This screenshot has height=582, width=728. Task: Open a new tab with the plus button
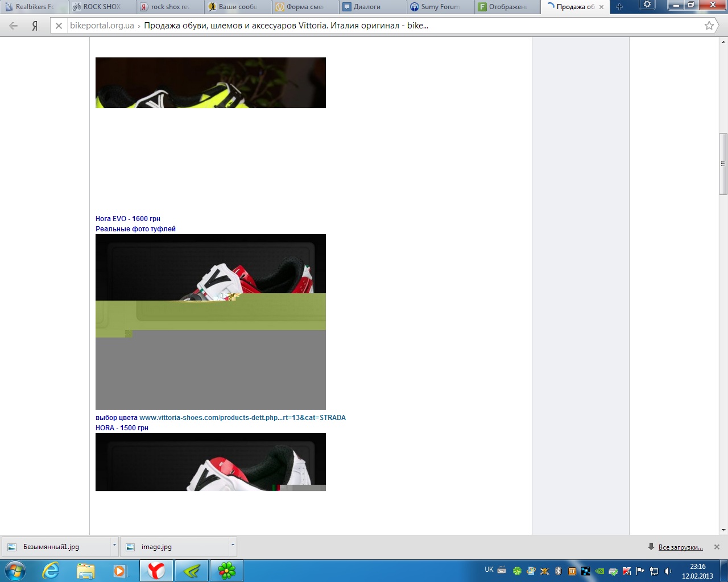[x=619, y=7]
